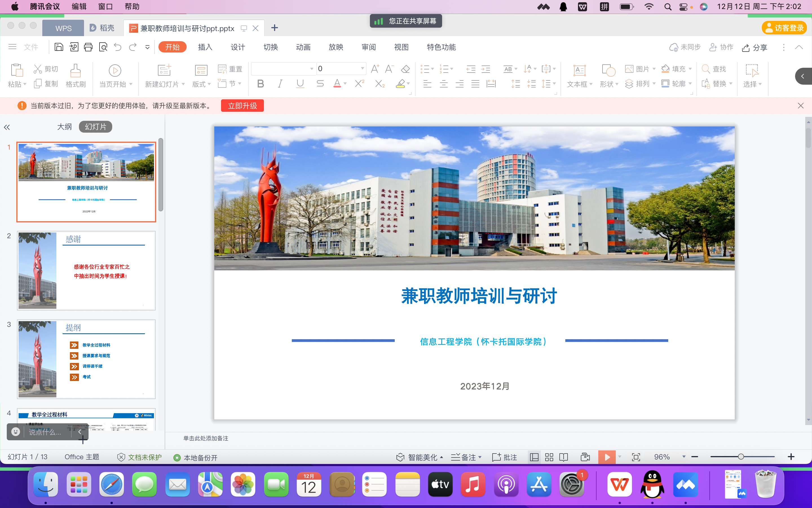
Task: Click the Paste clipboard icon
Action: click(17, 70)
